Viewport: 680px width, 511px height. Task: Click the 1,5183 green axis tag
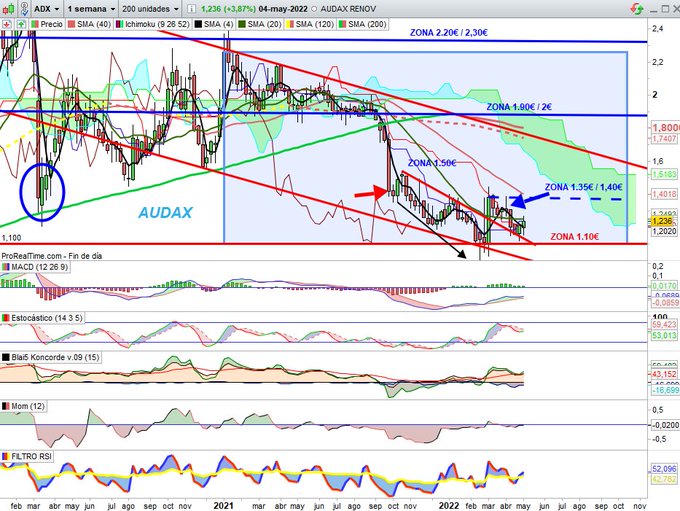click(x=664, y=174)
